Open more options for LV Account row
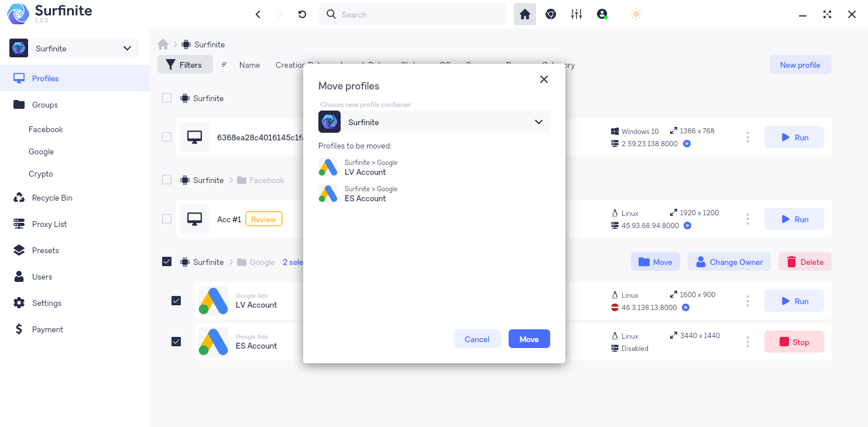Image resolution: width=868 pixels, height=427 pixels. point(747,301)
